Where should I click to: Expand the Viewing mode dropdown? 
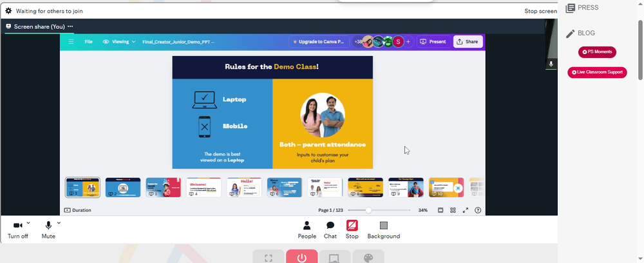pyautogui.click(x=119, y=42)
